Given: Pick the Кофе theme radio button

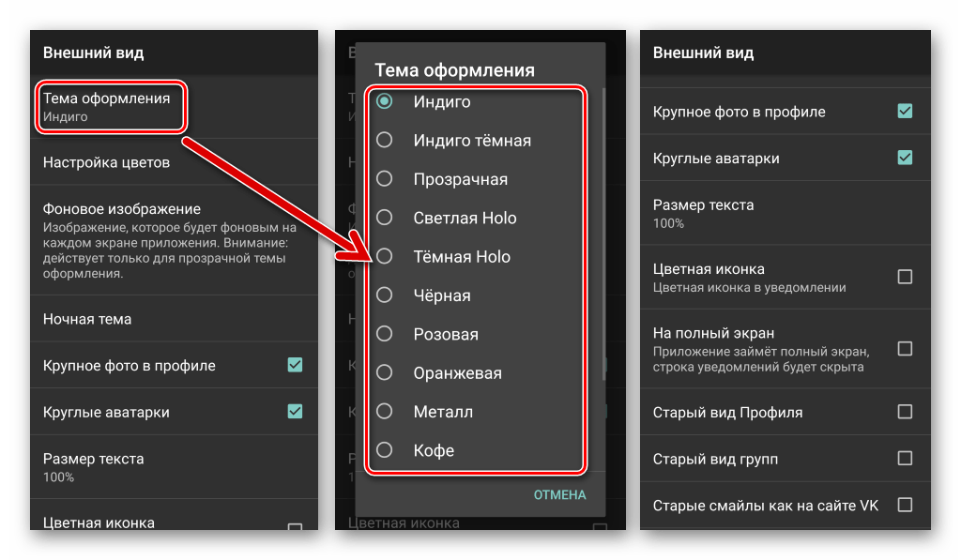Looking at the screenshot, I should (384, 450).
